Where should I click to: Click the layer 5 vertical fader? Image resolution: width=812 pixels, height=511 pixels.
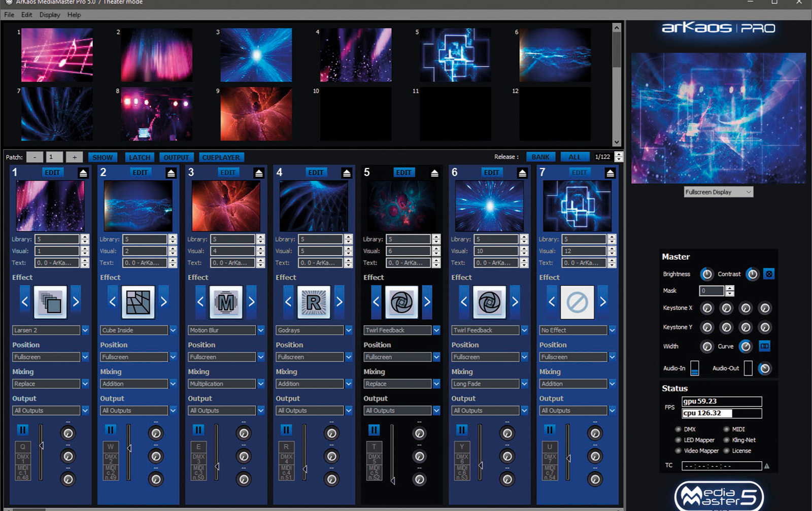coord(392,453)
